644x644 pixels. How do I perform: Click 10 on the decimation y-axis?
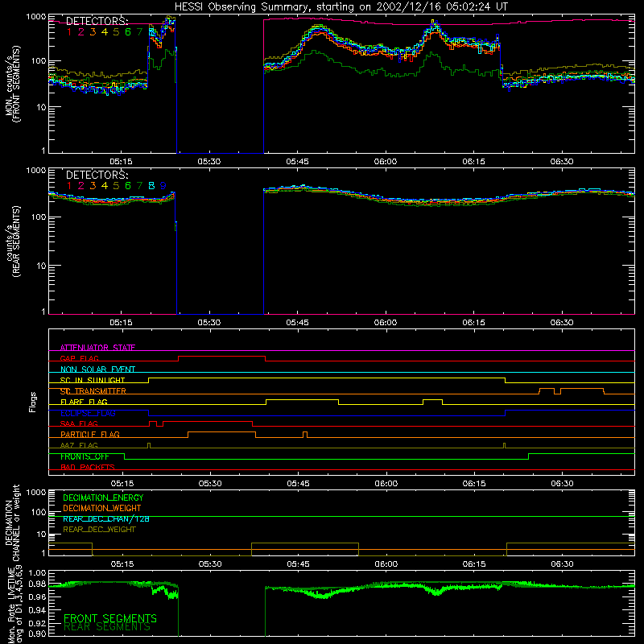[42, 534]
